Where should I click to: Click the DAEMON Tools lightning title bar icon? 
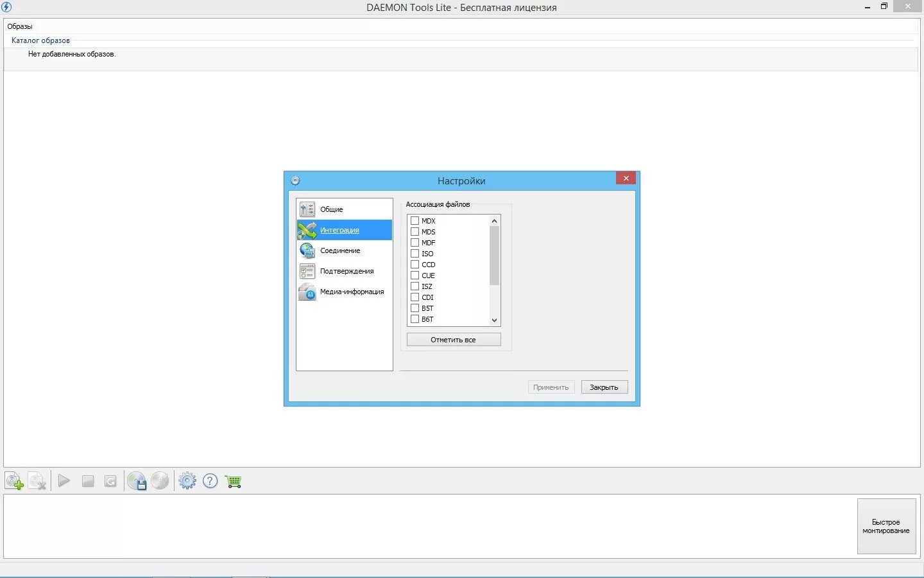pyautogui.click(x=6, y=7)
